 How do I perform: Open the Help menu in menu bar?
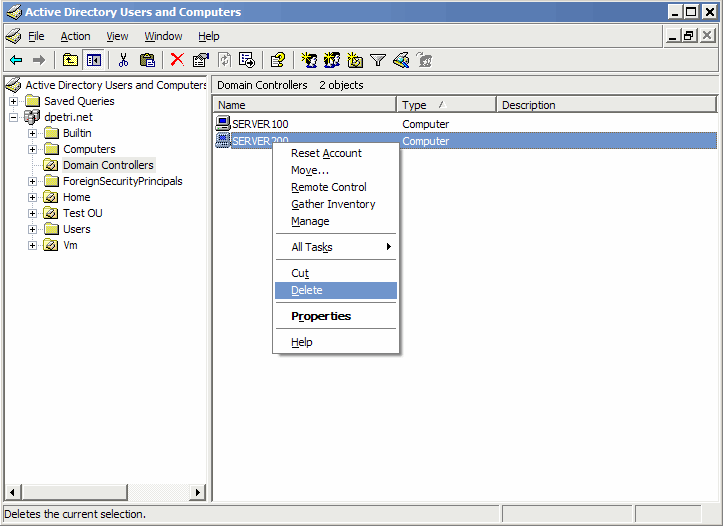(208, 36)
